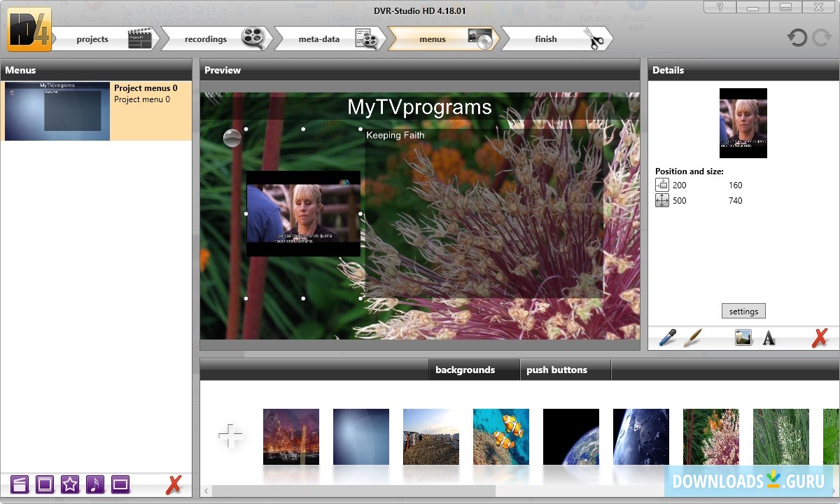Navigate to the finish step
The image size is (840, 504).
(x=546, y=38)
